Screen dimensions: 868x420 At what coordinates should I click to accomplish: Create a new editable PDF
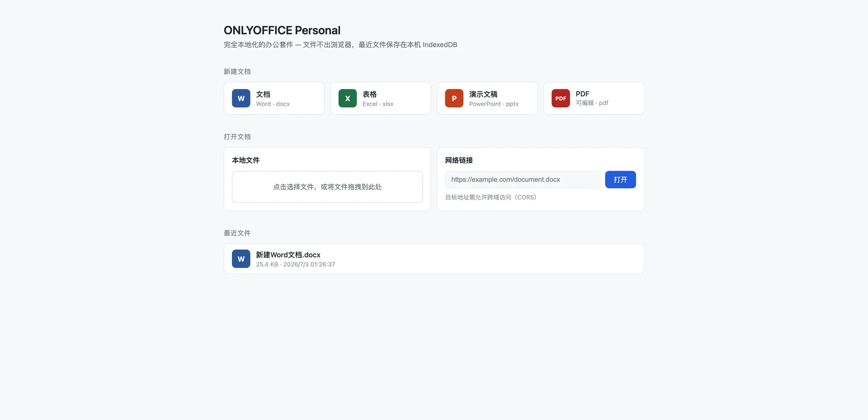[x=594, y=98]
